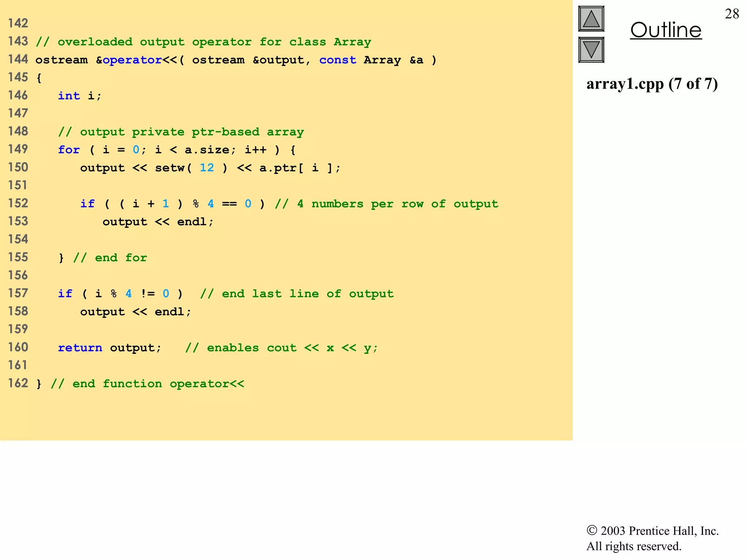Click line number 142

click(18, 23)
